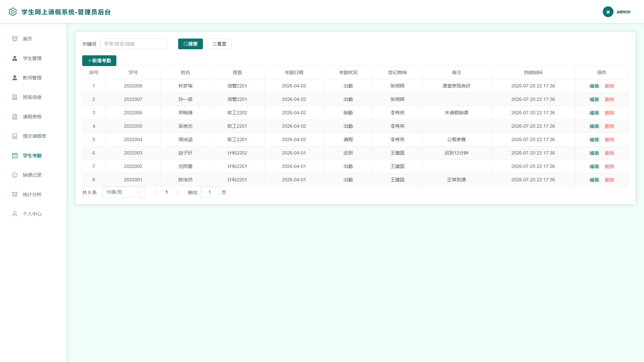Click the 请假表格 document icon

click(x=15, y=117)
